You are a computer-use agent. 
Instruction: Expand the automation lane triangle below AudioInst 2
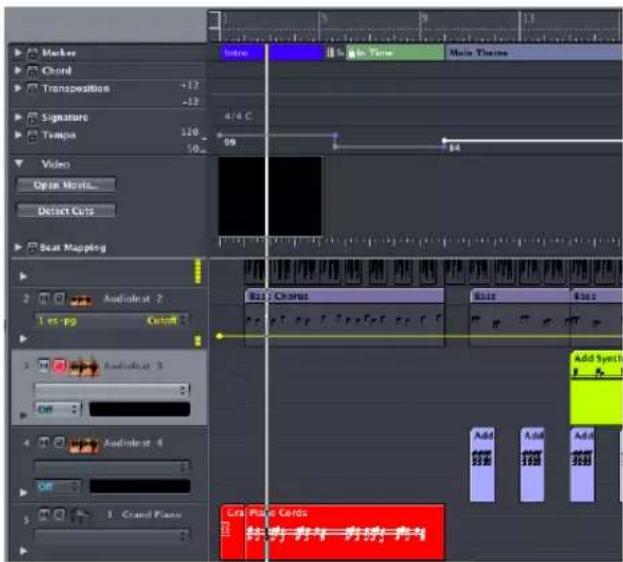point(23,339)
